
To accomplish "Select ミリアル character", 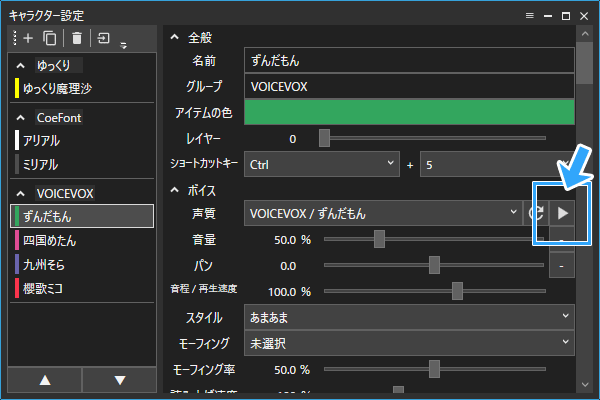I will [x=82, y=165].
